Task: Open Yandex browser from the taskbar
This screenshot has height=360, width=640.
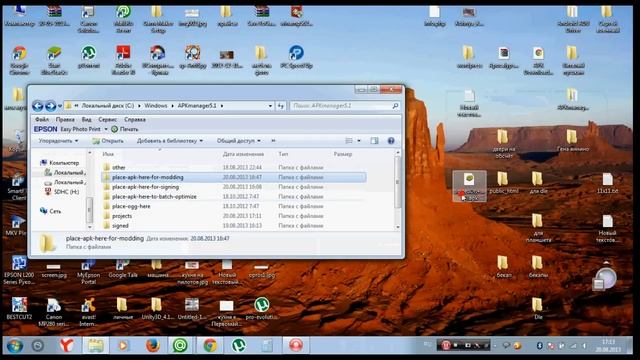Action: [x=66, y=346]
